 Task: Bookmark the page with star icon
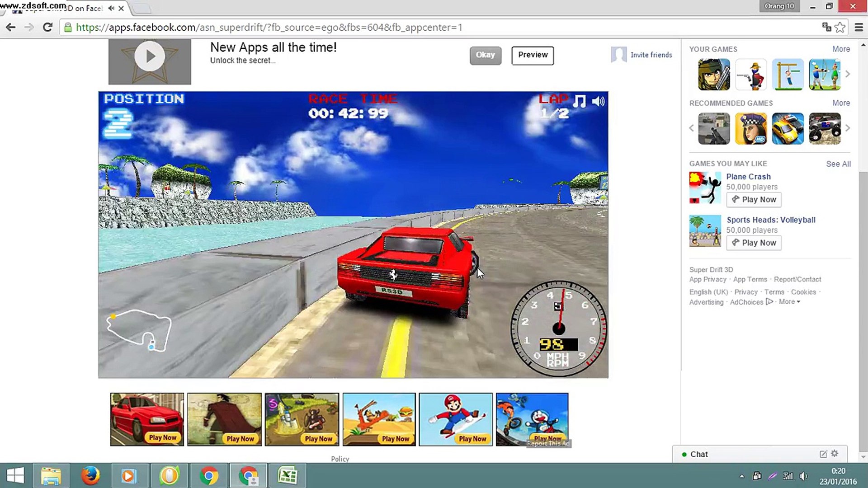click(x=840, y=27)
